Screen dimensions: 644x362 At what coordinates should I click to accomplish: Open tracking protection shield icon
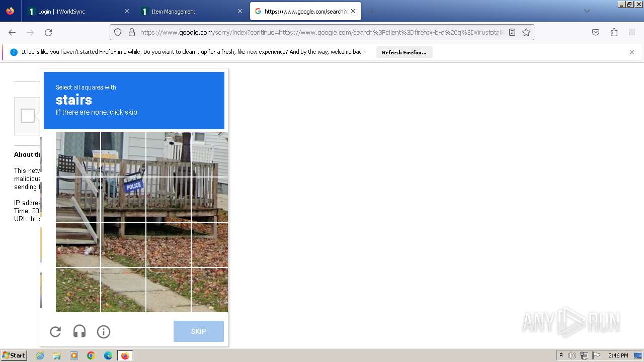click(118, 32)
